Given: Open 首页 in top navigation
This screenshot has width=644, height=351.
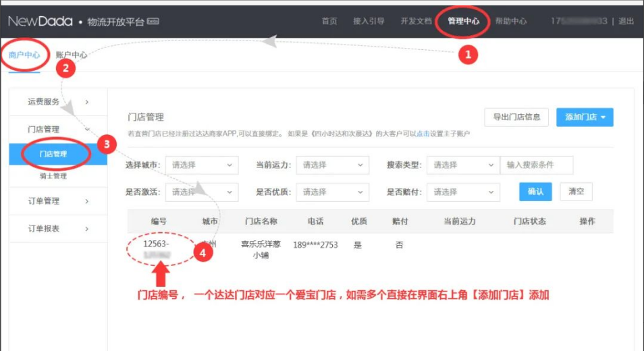Looking at the screenshot, I should [329, 22].
